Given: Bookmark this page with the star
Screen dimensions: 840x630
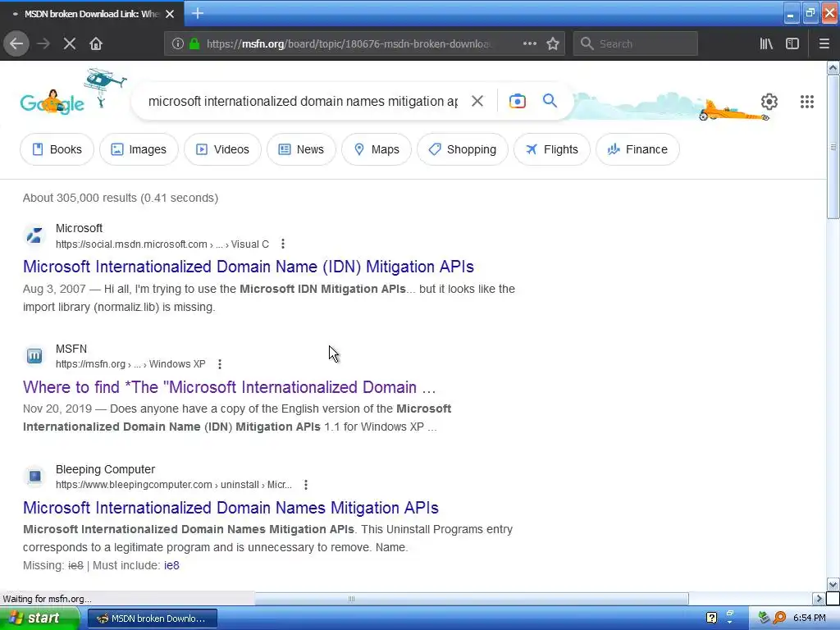Looking at the screenshot, I should pyautogui.click(x=553, y=43).
